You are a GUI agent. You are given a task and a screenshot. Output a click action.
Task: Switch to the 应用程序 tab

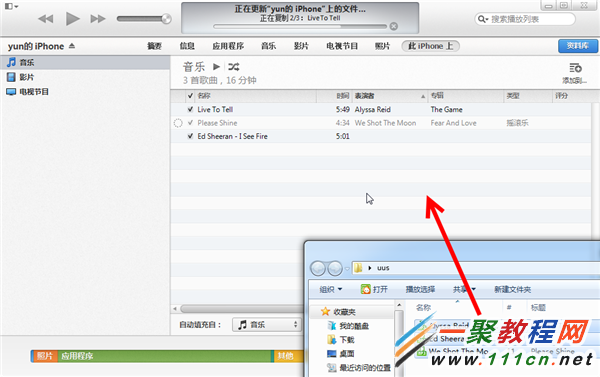[228, 46]
